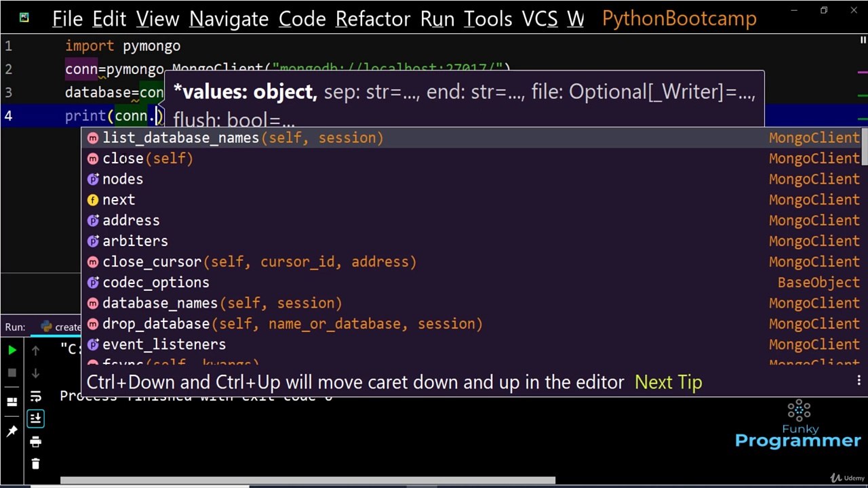Expand the VCS menu
Image resolution: width=868 pixels, height=488 pixels.
click(540, 19)
